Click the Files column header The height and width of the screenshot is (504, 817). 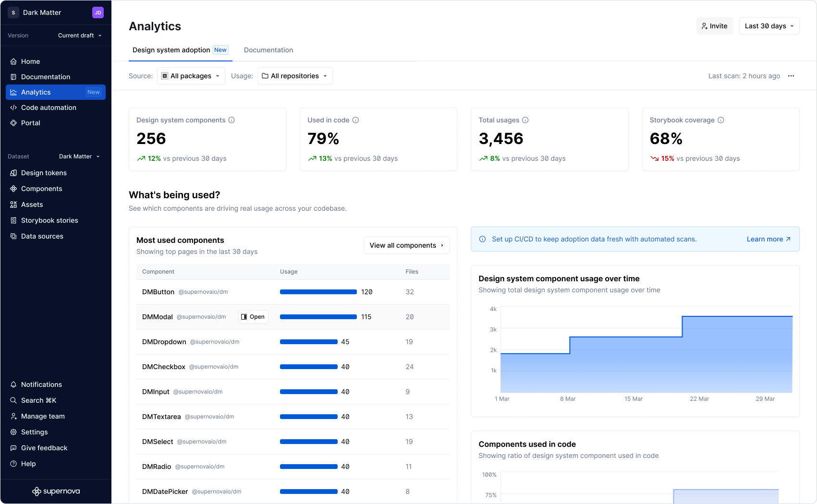tap(412, 272)
